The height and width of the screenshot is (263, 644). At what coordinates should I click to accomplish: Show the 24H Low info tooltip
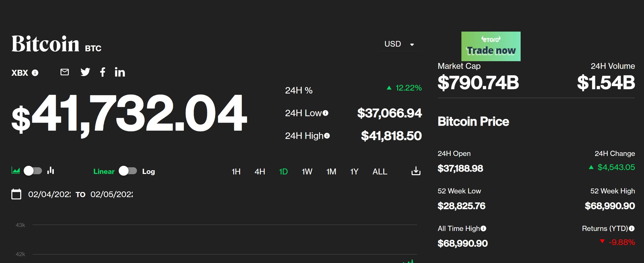326,113
